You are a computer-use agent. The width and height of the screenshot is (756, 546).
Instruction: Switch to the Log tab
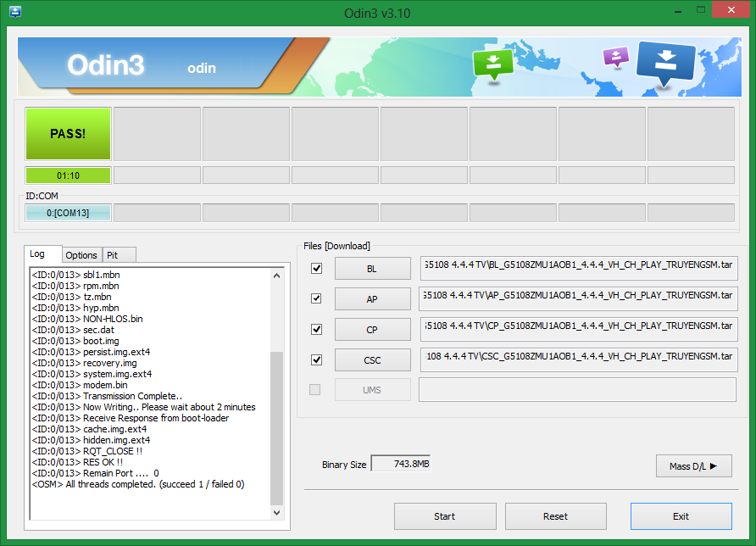click(x=42, y=253)
